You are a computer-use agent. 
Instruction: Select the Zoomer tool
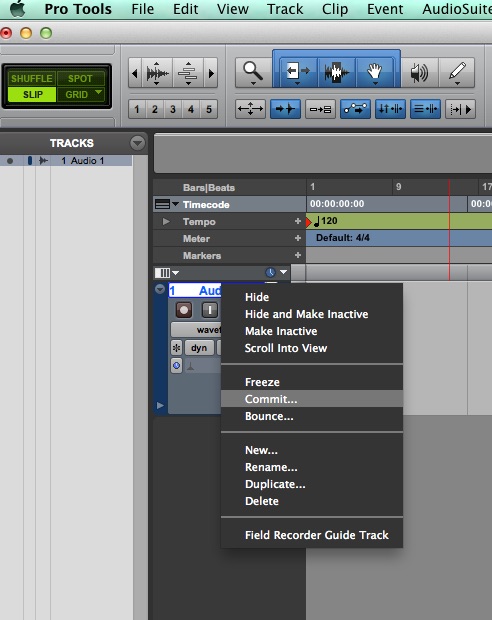point(253,73)
